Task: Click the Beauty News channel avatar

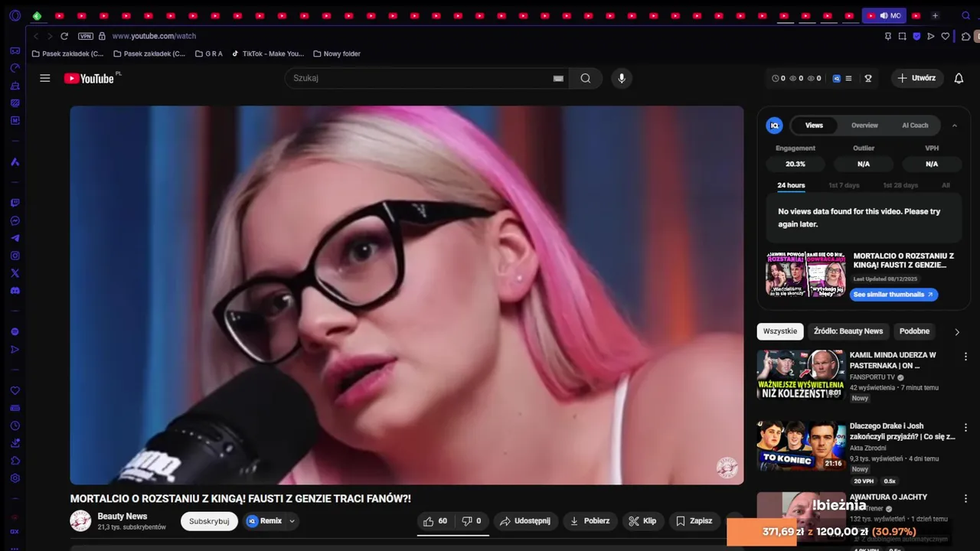Action: click(80, 521)
